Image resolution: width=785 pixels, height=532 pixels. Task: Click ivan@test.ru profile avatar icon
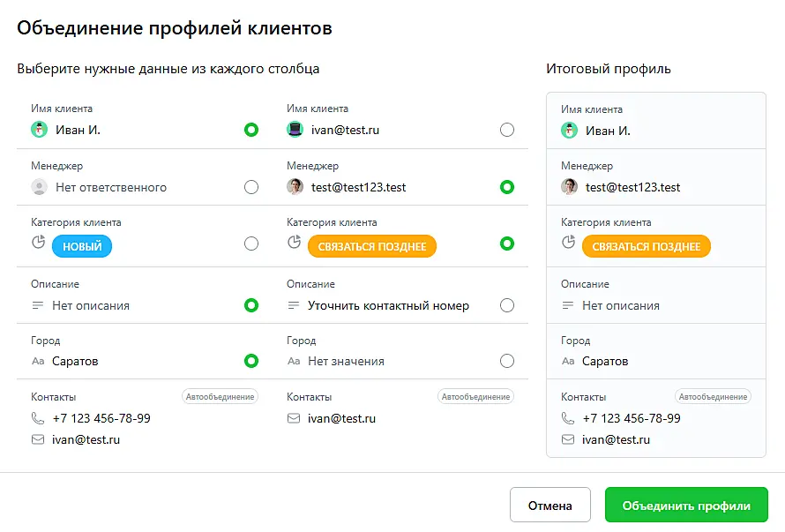[x=295, y=130]
